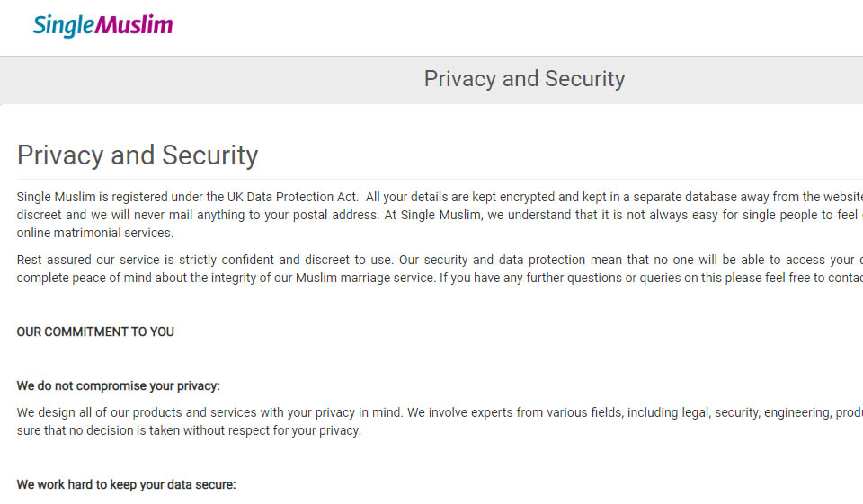Click the 'OUR COMMITMENT TO YOU' heading

[95, 332]
